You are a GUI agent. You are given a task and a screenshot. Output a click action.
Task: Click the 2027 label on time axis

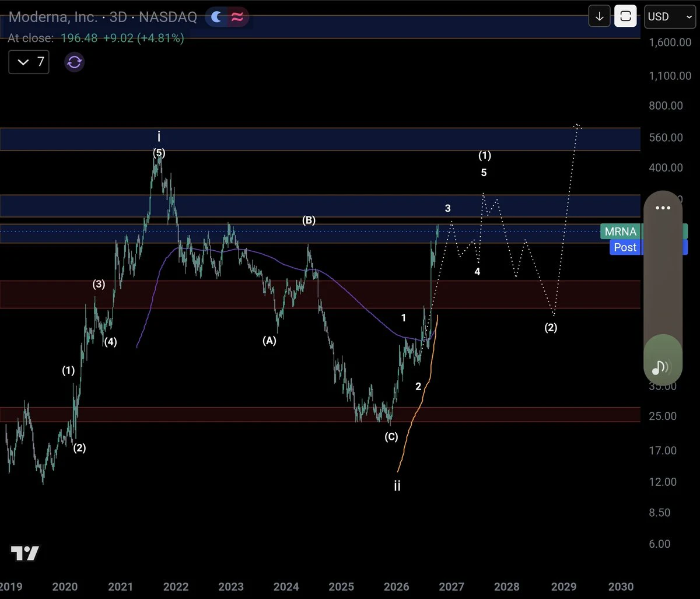452,586
